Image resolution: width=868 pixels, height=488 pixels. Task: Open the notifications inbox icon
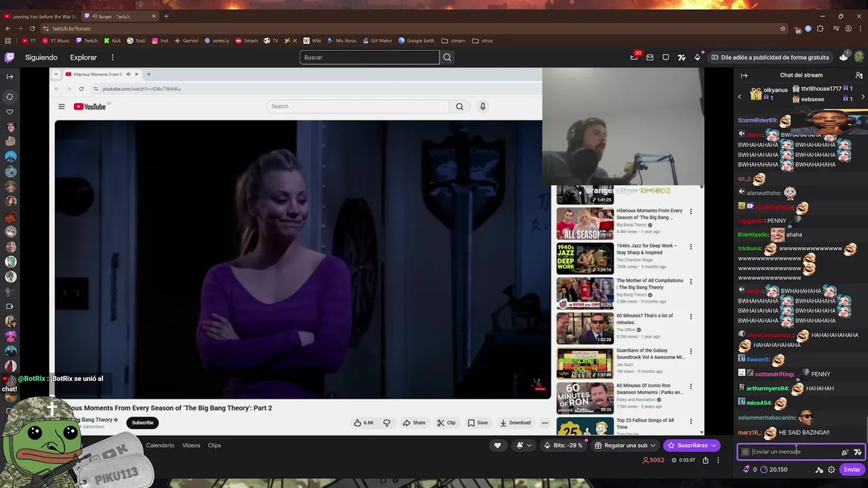(x=650, y=58)
